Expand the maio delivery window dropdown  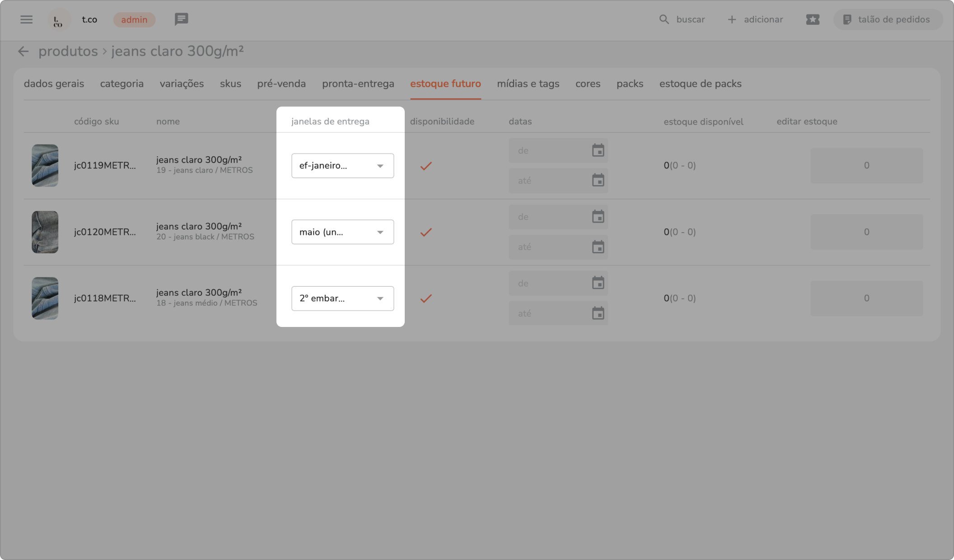click(x=342, y=232)
